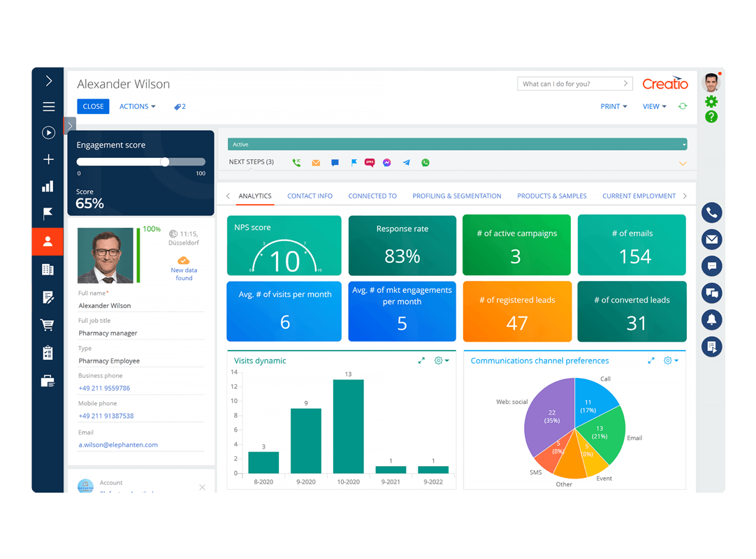Open the hamburger menu in the sidebar
Viewport: 756px width, 559px height.
(48, 107)
